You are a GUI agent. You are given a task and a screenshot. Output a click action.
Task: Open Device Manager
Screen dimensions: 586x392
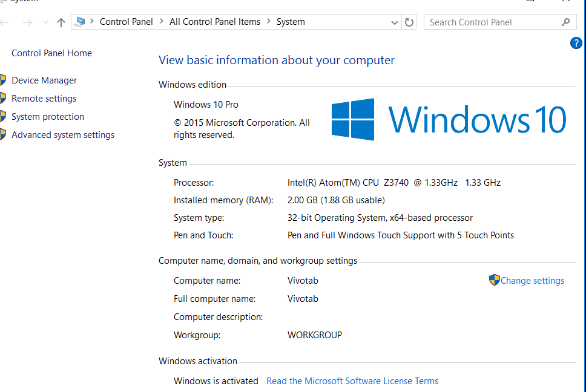pyautogui.click(x=44, y=80)
